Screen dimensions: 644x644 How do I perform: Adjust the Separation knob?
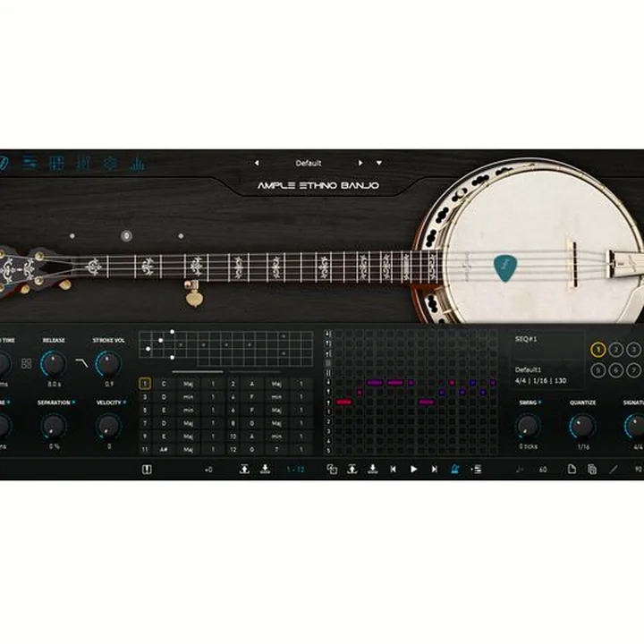coord(54,426)
